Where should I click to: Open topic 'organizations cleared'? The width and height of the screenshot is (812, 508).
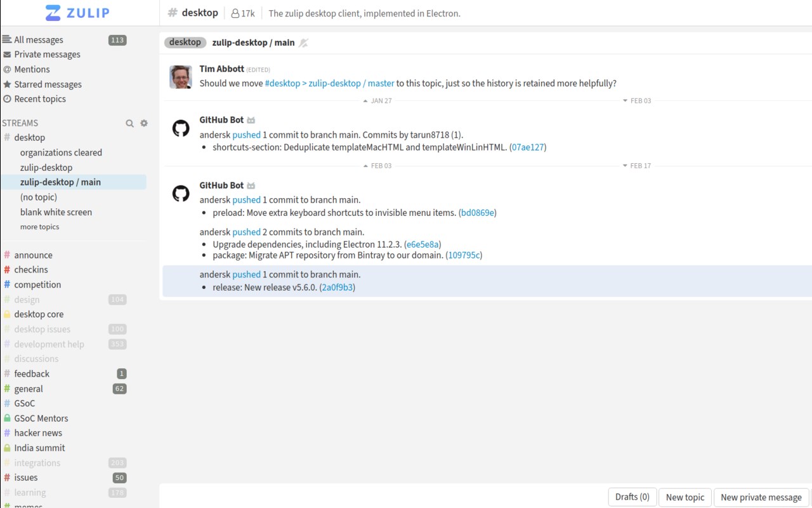point(61,152)
